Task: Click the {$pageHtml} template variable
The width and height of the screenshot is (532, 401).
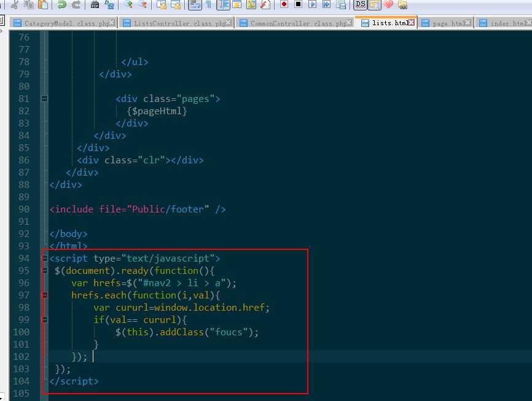Action: (157, 111)
